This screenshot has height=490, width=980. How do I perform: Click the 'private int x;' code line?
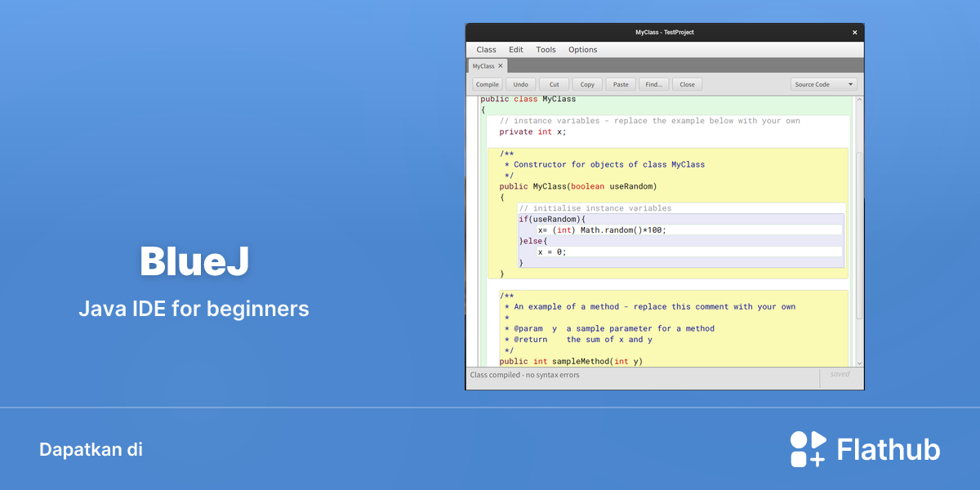[532, 131]
